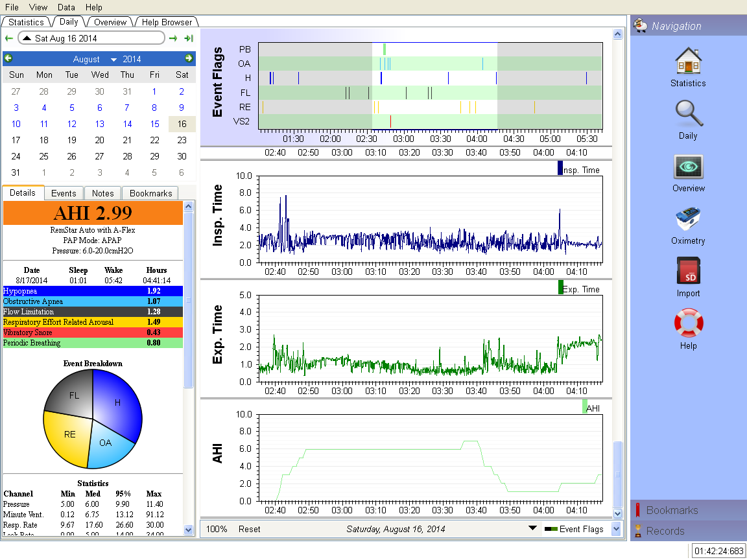Image resolution: width=747 pixels, height=560 pixels.
Task: Click the Respiratory Effort Related Arousal row
Action: click(93, 322)
